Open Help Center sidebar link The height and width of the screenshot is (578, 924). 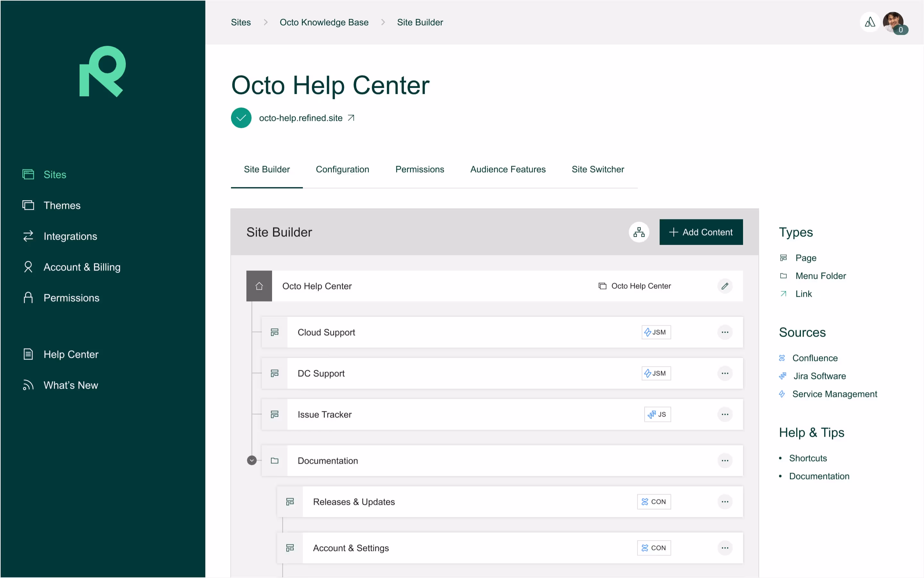click(71, 355)
